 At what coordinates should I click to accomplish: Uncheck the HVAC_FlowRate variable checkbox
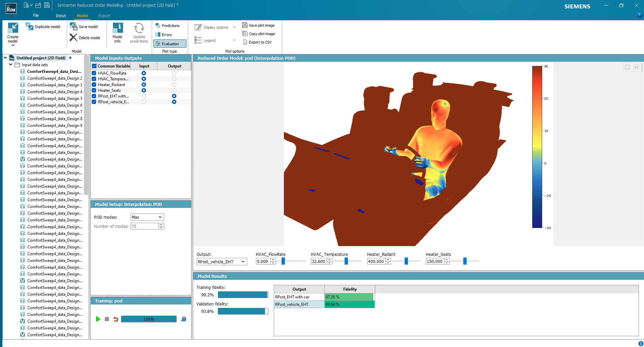94,73
